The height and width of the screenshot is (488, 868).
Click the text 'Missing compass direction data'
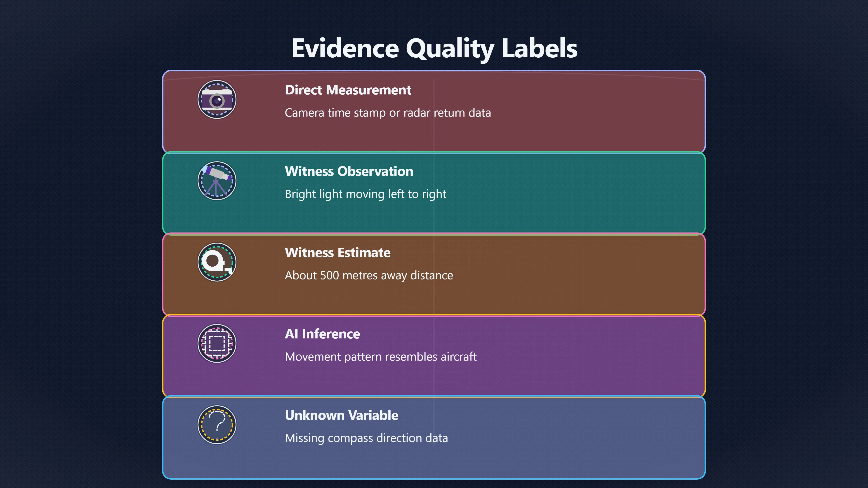[366, 438]
